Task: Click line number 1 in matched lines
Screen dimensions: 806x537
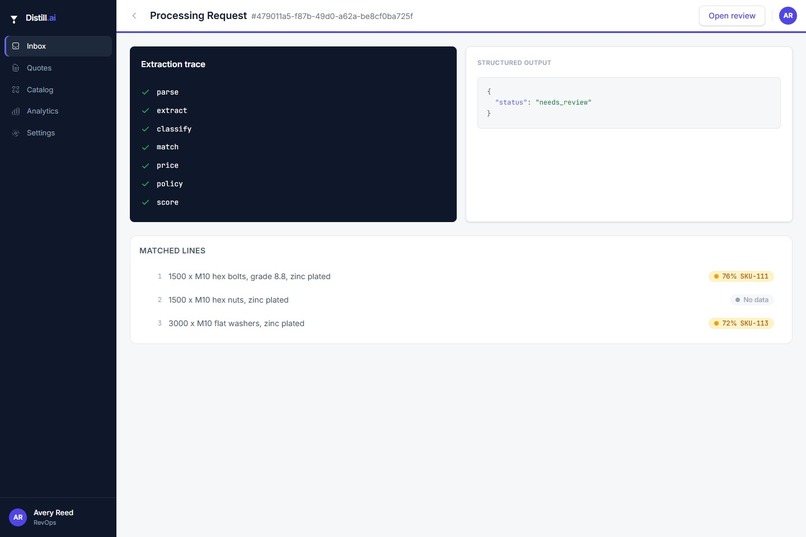Action: 159,276
